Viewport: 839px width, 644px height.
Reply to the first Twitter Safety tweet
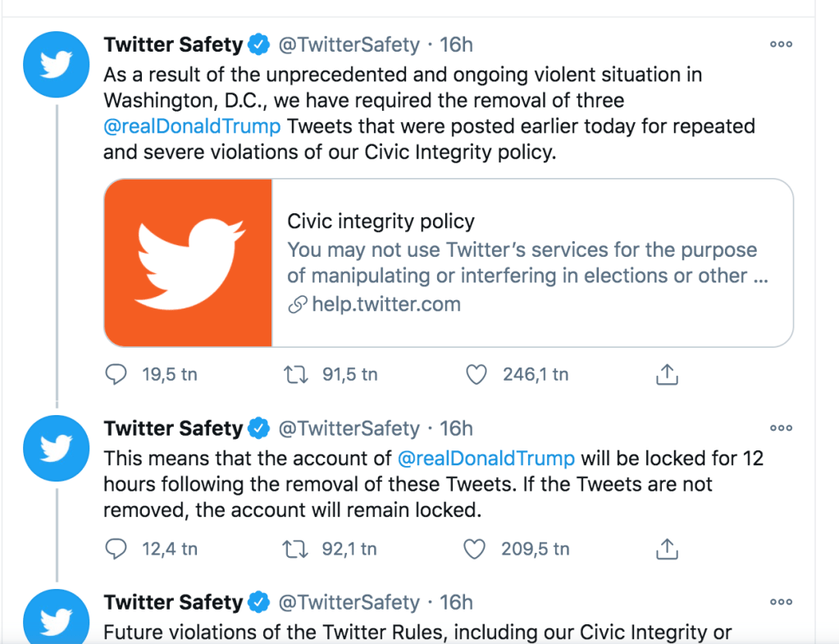(118, 375)
